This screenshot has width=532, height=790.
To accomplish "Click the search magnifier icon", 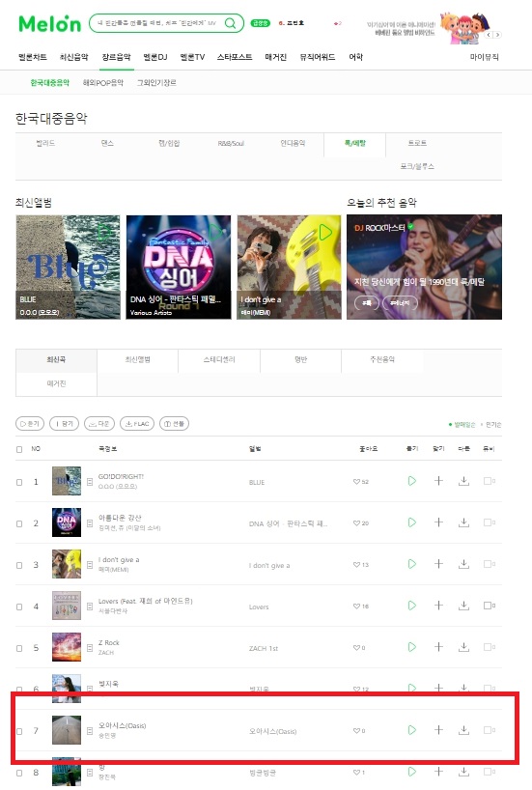I will click(x=230, y=23).
